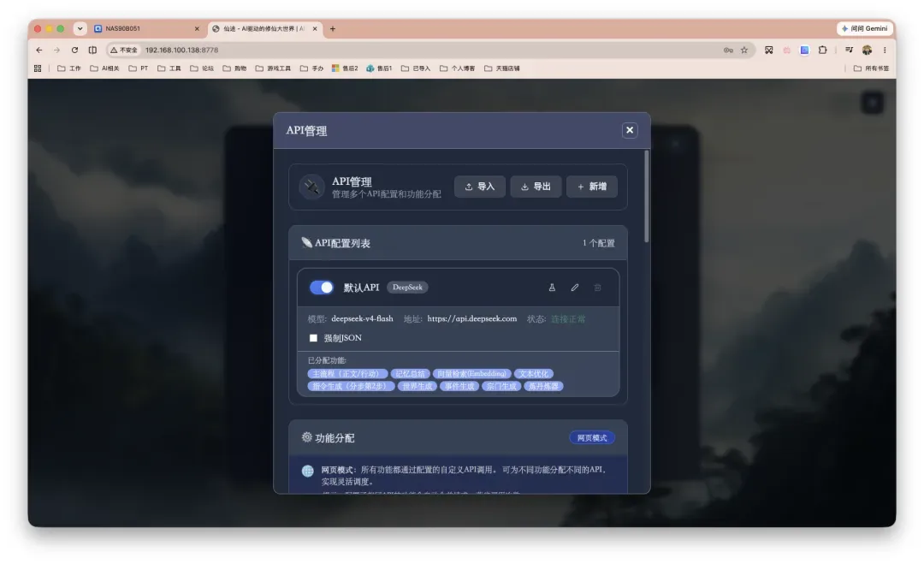The height and width of the screenshot is (564, 924).
Task: Open the tab search dropdown arrow
Action: [x=80, y=28]
